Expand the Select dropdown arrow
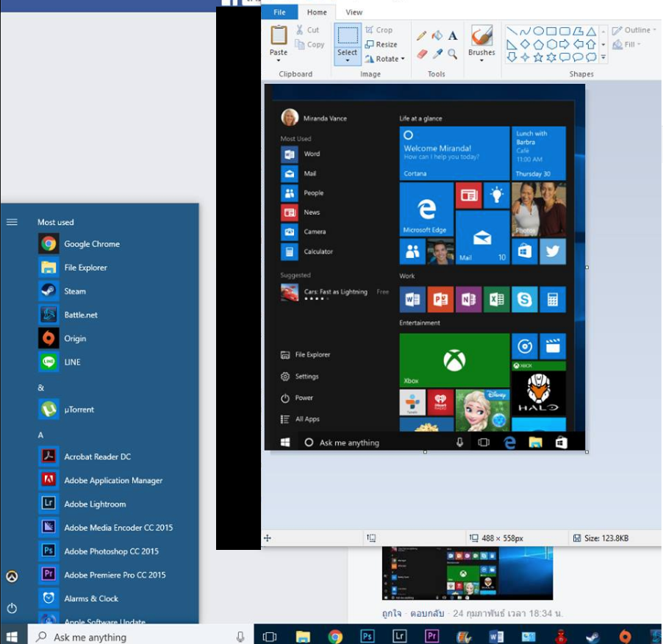This screenshot has width=663, height=644. [x=348, y=62]
